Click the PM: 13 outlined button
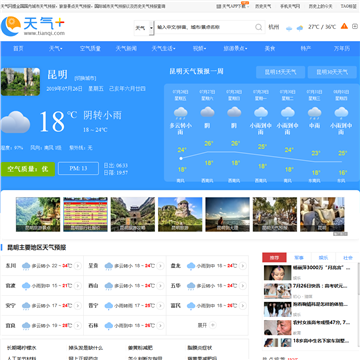The height and width of the screenshot is (360, 360). [78, 169]
